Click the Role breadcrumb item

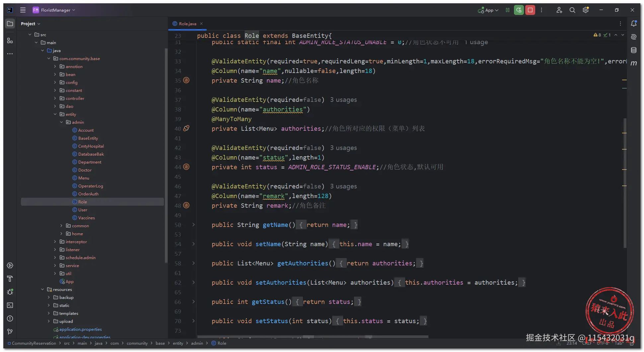tap(222, 343)
